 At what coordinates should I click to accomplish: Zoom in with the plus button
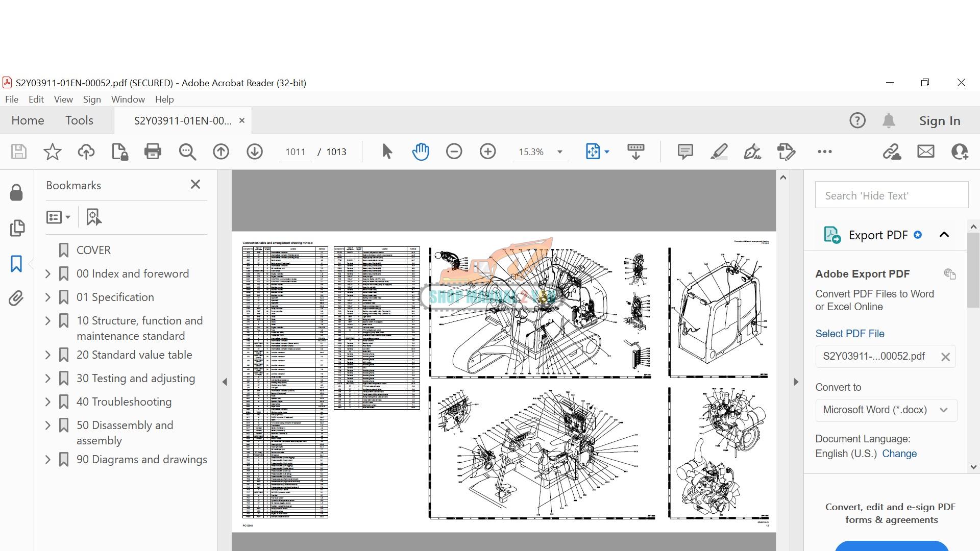tap(488, 152)
